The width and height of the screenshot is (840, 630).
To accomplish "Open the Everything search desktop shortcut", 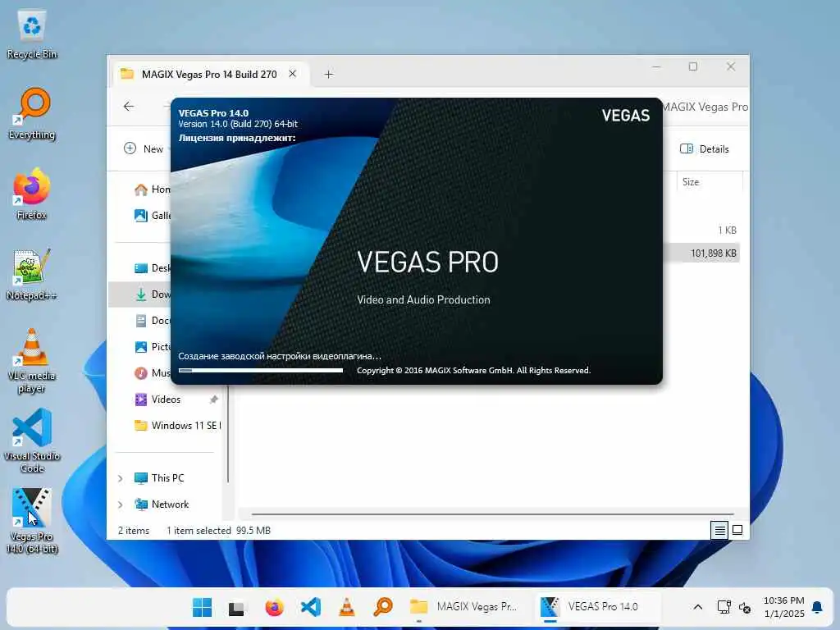I will [x=32, y=113].
